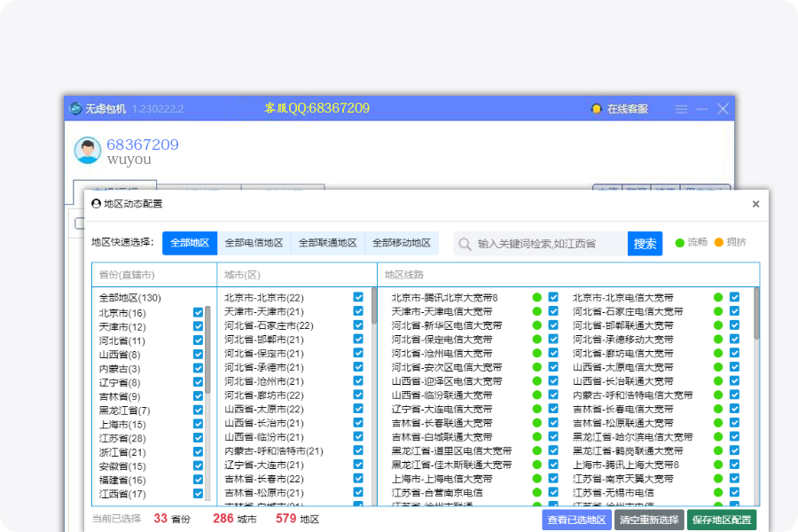Click the 清空重新选择 button

pyautogui.click(x=648, y=520)
